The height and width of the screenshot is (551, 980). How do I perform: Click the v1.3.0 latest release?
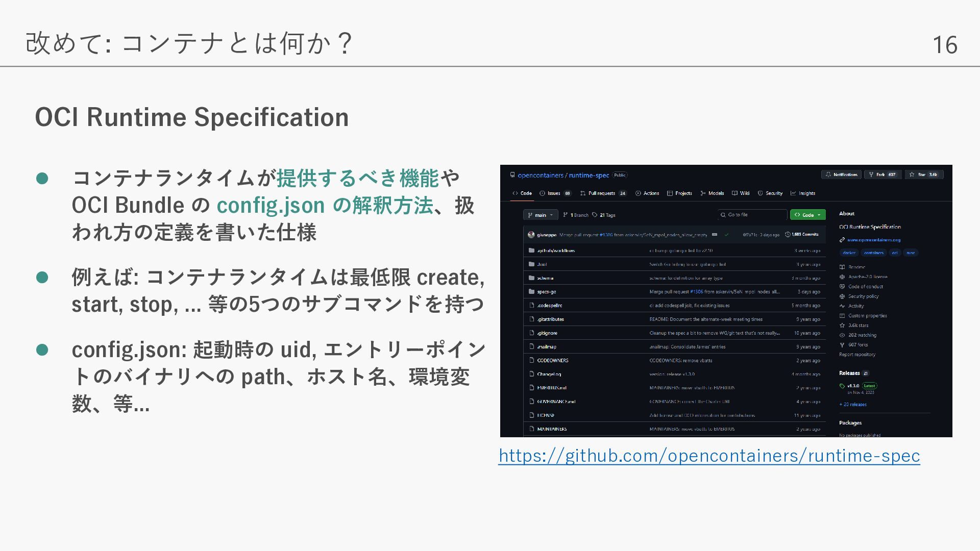[853, 386]
